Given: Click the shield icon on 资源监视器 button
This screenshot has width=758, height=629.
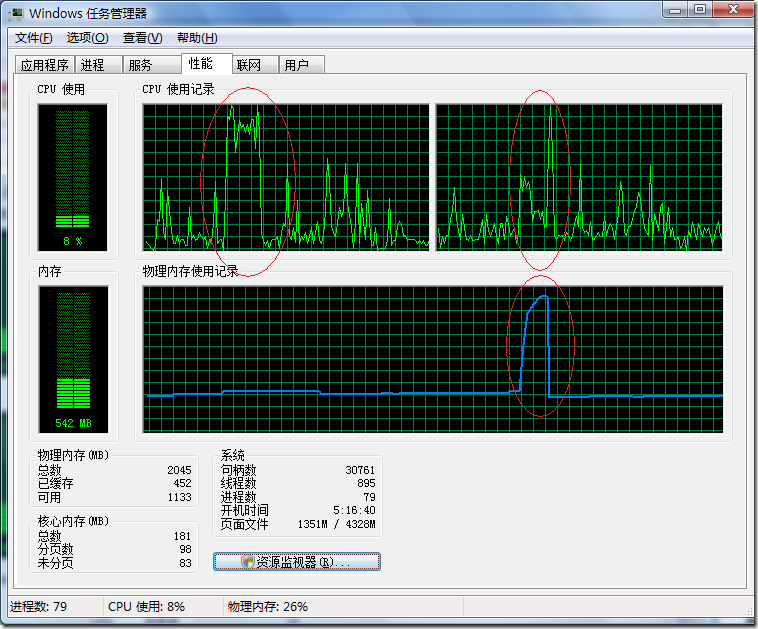Looking at the screenshot, I should [248, 562].
